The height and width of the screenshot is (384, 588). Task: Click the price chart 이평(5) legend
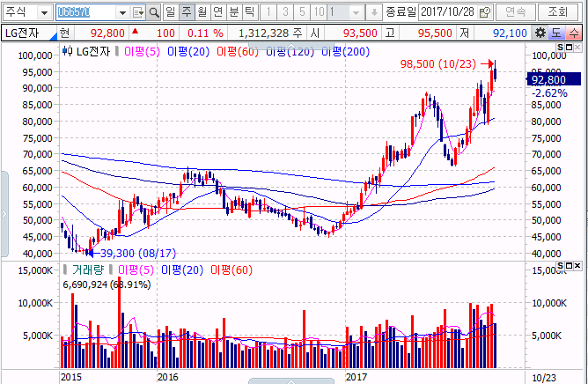(x=142, y=51)
